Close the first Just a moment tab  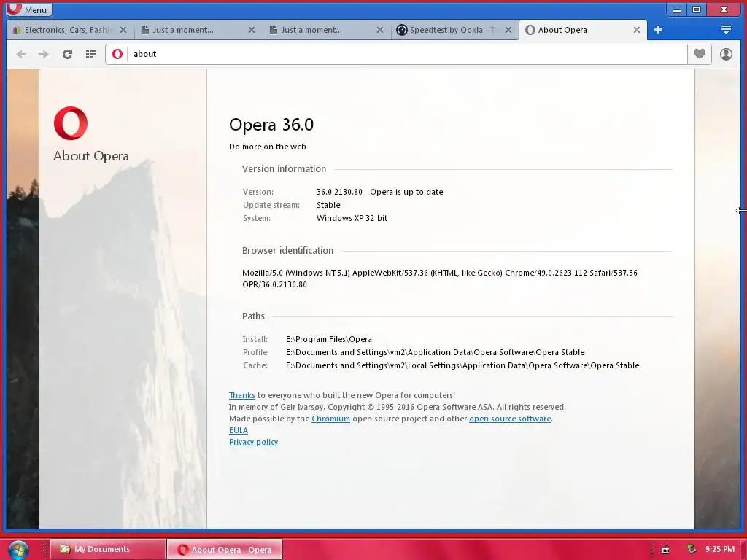252,30
